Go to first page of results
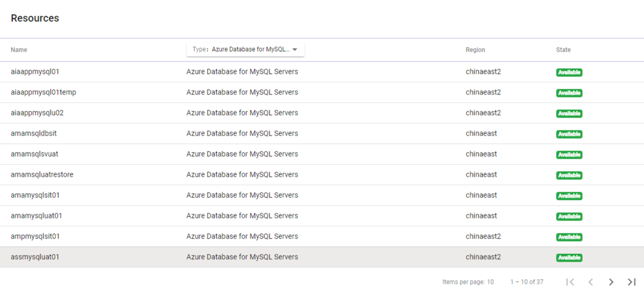Screen dimensions: 644x295 click(x=570, y=282)
